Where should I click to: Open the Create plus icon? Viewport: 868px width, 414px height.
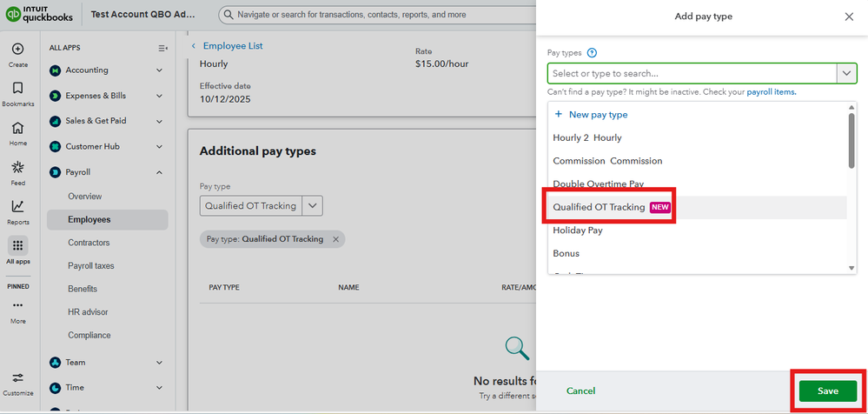[17, 49]
